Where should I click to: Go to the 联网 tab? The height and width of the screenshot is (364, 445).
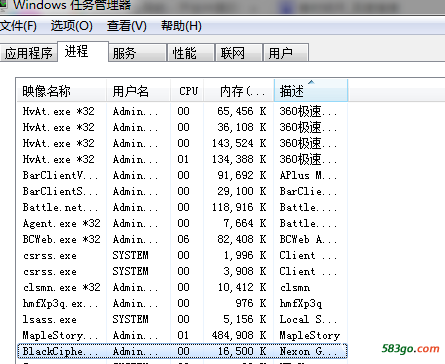click(239, 53)
